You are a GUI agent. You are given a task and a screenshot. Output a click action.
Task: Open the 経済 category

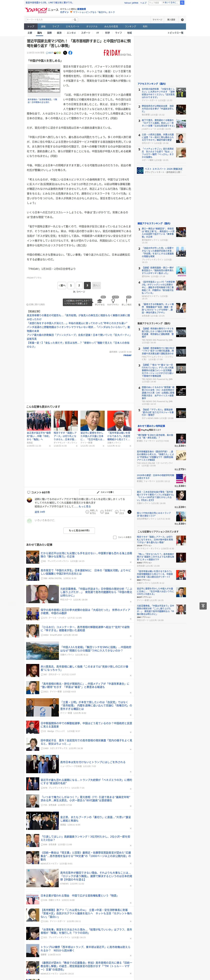click(59, 33)
